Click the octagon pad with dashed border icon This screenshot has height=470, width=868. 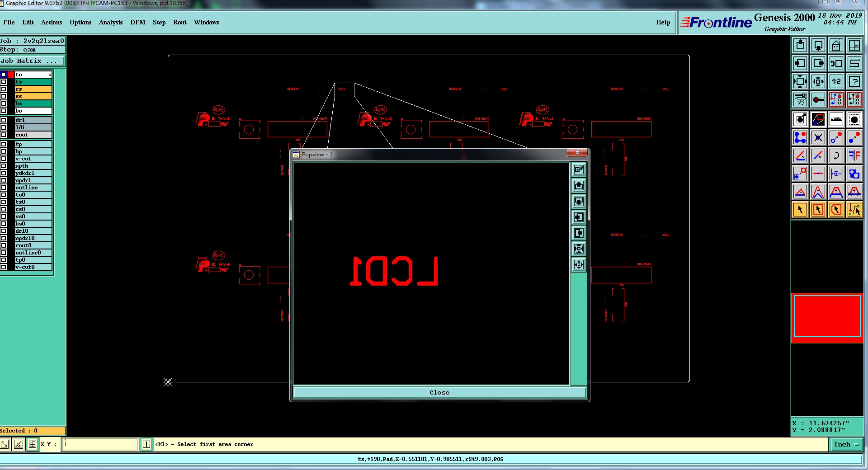854,119
